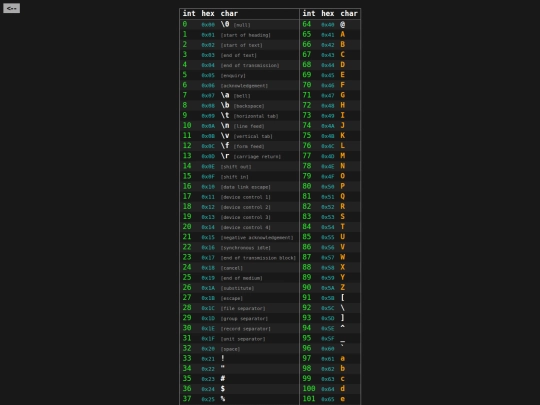
Task: Click the ']' character in row 93
Action: pyautogui.click(x=342, y=318)
